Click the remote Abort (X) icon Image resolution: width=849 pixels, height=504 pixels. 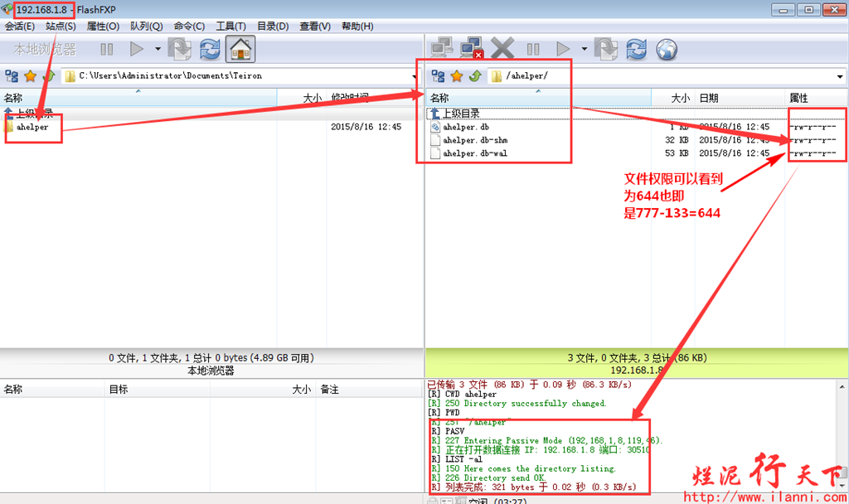tap(502, 49)
